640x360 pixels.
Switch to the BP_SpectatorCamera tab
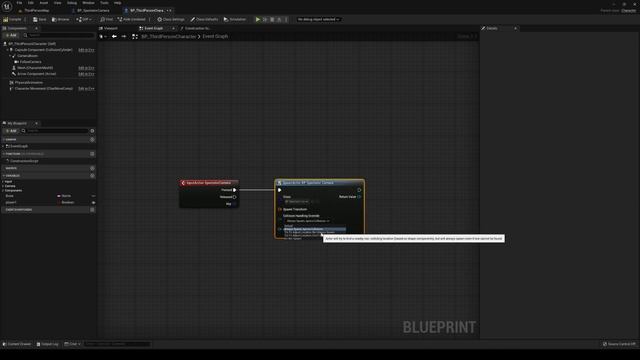(93, 11)
